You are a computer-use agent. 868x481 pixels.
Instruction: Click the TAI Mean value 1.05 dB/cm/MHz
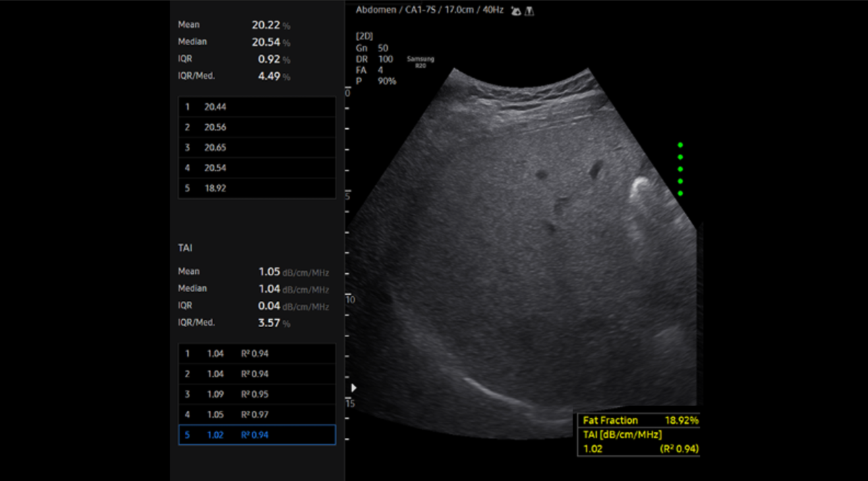point(293,272)
